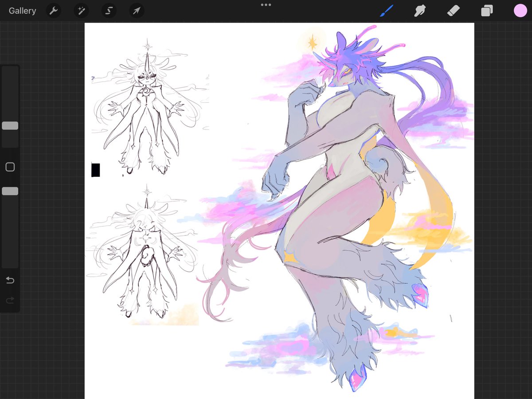The width and height of the screenshot is (532, 399).
Task: Select the Smudge tool
Action: pos(420,10)
